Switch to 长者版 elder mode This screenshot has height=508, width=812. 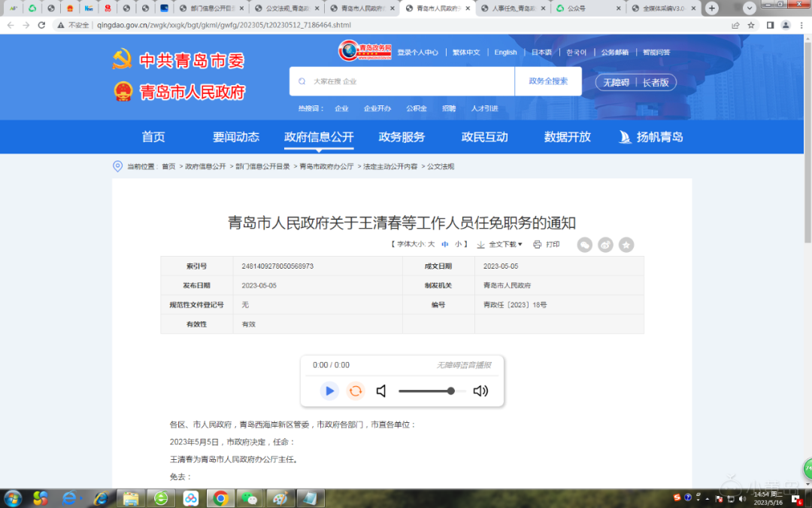(x=656, y=83)
